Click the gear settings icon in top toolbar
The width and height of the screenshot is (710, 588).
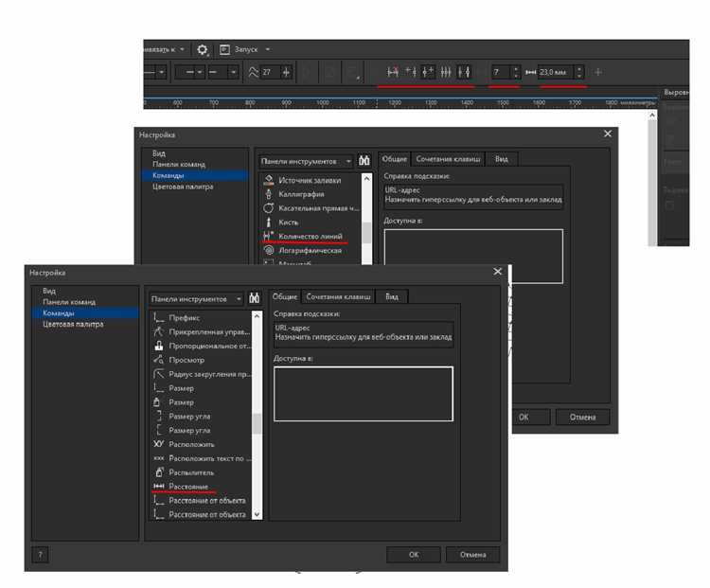(x=203, y=49)
